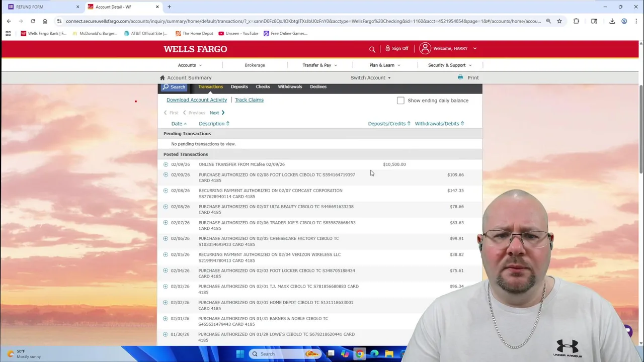Reload the page with browser refresh icon
This screenshot has width=644, height=362.
(33, 21)
